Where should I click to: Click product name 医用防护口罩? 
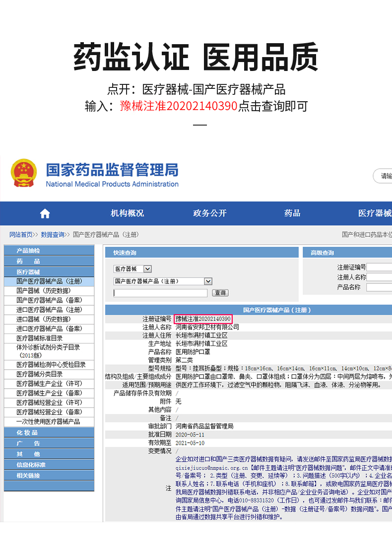(193, 352)
